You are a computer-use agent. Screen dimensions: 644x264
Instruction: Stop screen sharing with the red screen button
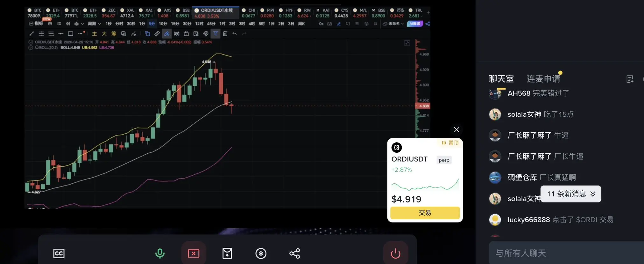(x=194, y=253)
